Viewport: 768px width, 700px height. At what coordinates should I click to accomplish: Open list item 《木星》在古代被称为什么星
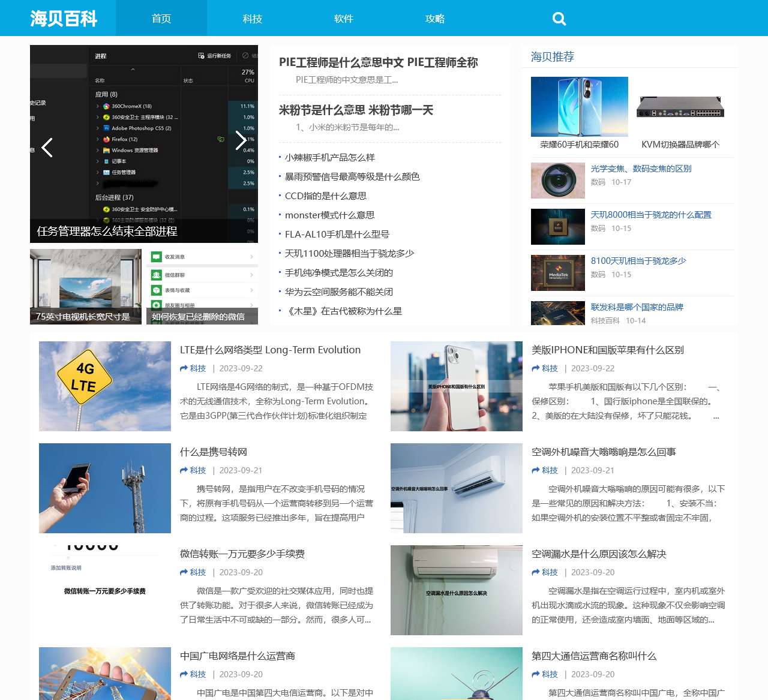click(x=343, y=311)
